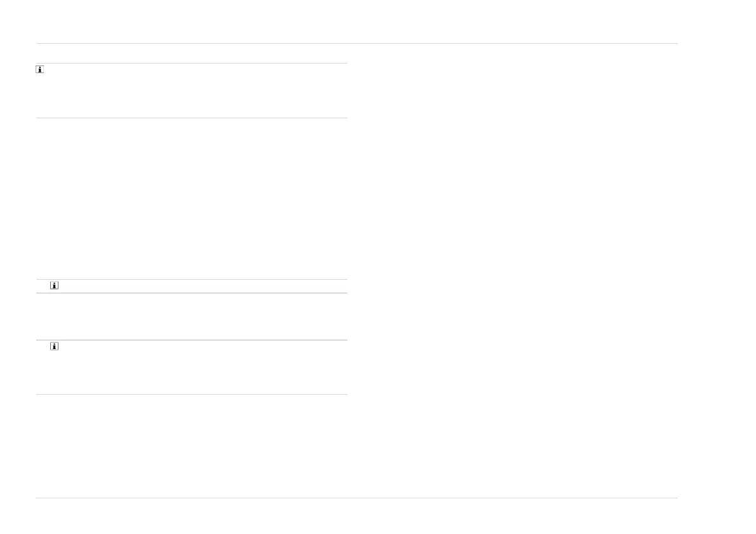Select the info icon in the narrow single-line note

[55, 285]
